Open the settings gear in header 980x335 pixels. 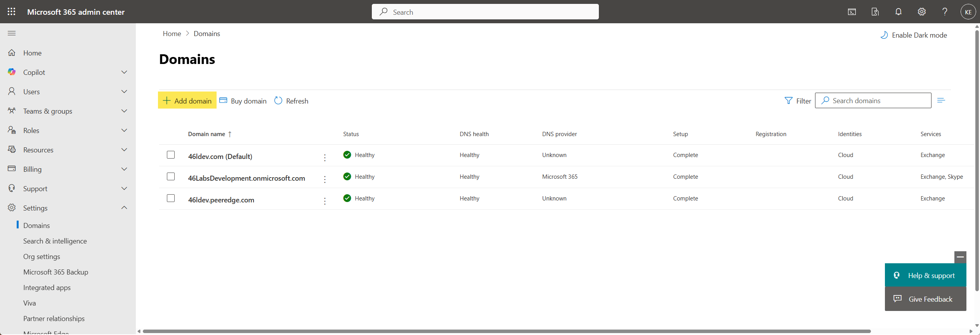pos(922,12)
